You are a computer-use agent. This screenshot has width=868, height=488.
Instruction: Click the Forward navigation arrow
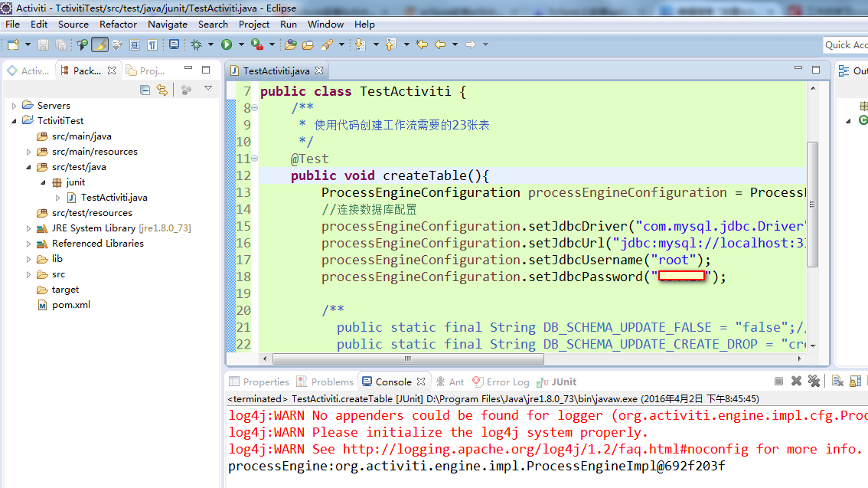pos(471,44)
